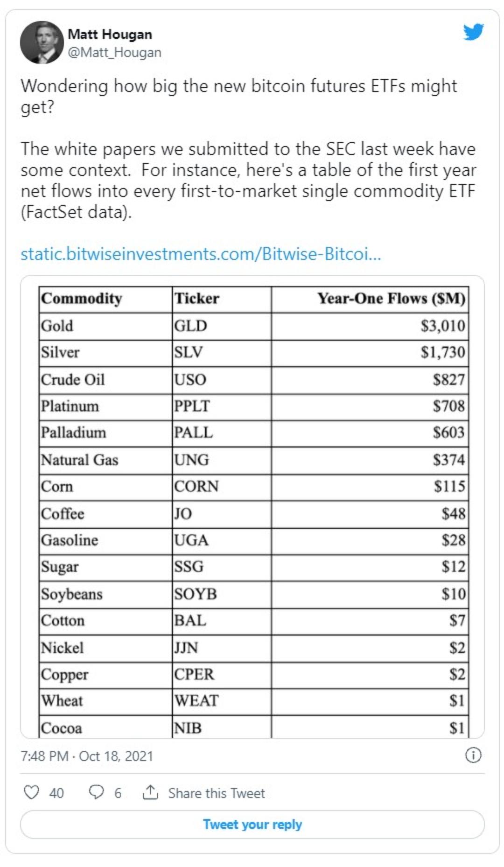Open the @Matt_Hougan handle link
Viewport: 504px width, 867px height.
pos(114,53)
